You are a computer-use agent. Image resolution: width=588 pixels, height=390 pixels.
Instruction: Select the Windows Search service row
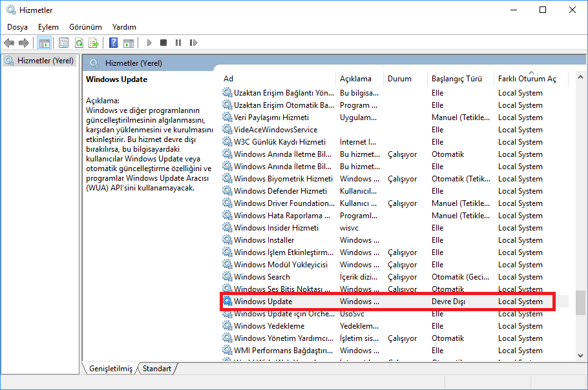(262, 277)
